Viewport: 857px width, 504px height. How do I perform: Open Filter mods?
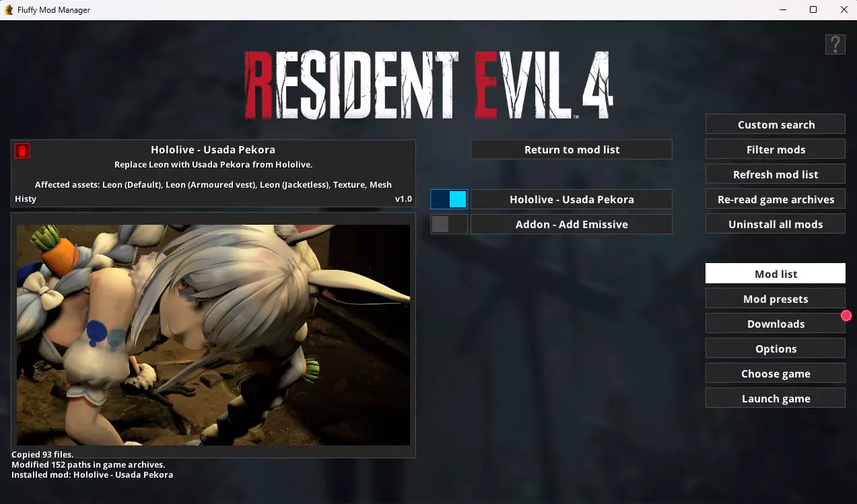pos(776,149)
